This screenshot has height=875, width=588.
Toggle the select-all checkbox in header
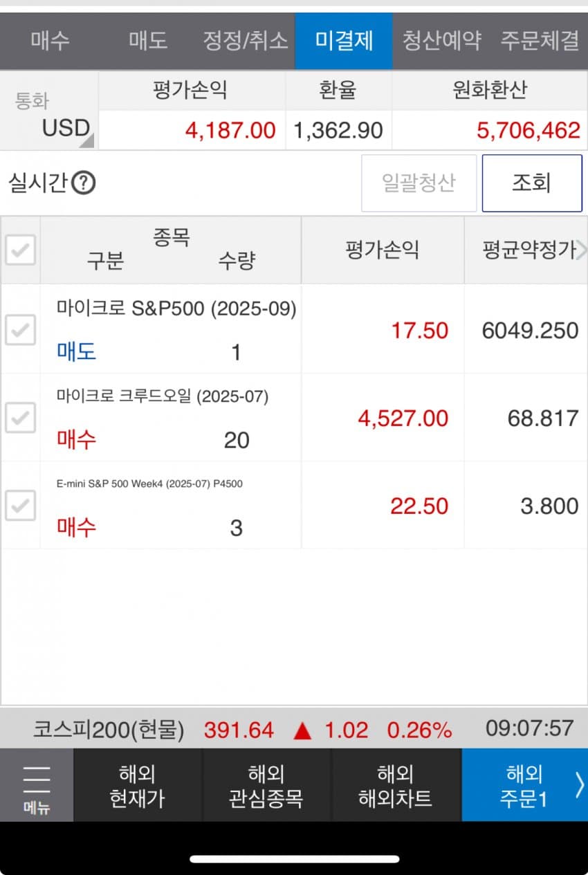coord(20,250)
